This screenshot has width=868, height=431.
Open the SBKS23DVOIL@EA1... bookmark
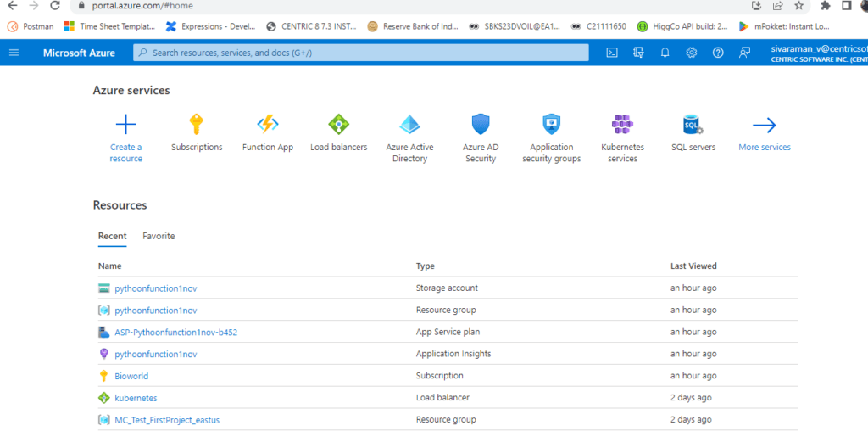coord(515,26)
